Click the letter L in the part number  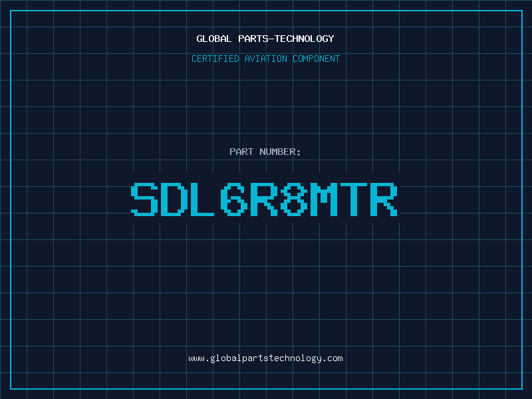(x=205, y=199)
